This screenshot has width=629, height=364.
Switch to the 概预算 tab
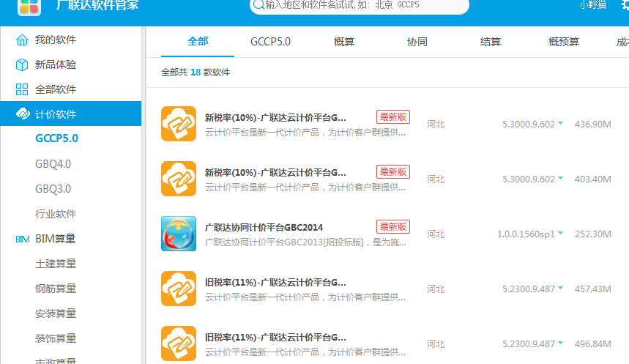click(564, 42)
